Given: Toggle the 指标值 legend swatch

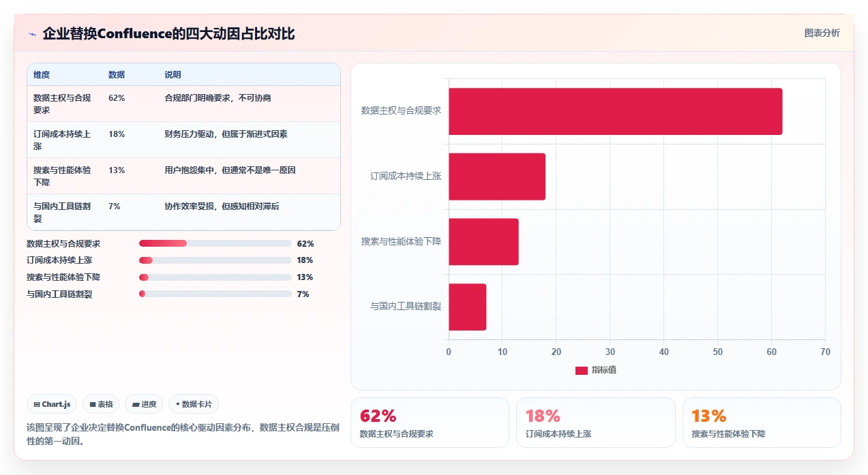Looking at the screenshot, I should [x=582, y=370].
